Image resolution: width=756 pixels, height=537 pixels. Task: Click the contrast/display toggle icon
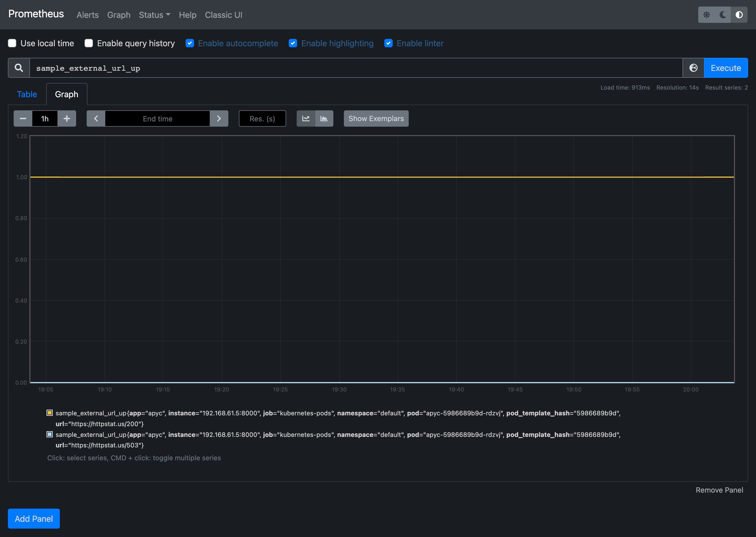740,14
